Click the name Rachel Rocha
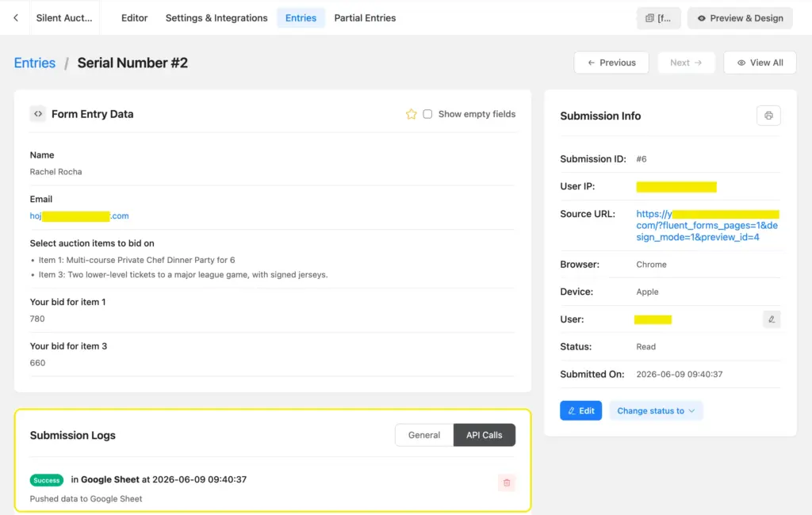This screenshot has width=812, height=515. (x=56, y=172)
